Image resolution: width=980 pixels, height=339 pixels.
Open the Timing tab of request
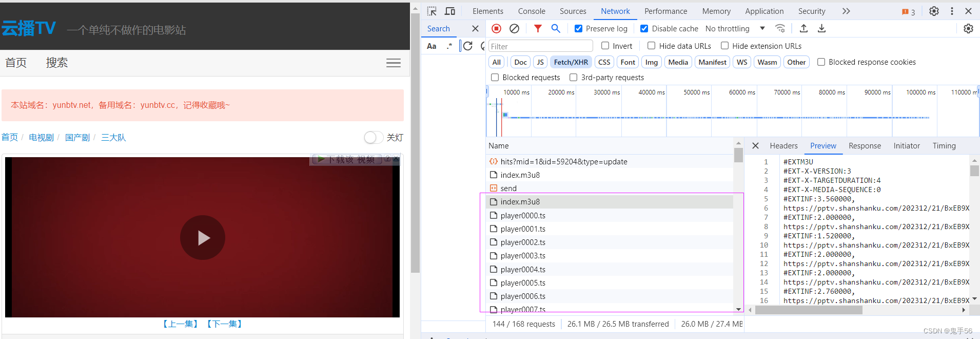944,146
